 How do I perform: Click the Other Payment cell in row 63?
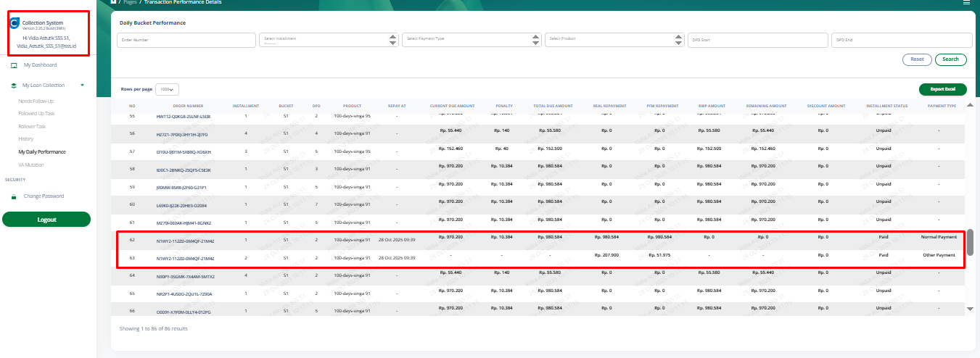pyautogui.click(x=939, y=255)
